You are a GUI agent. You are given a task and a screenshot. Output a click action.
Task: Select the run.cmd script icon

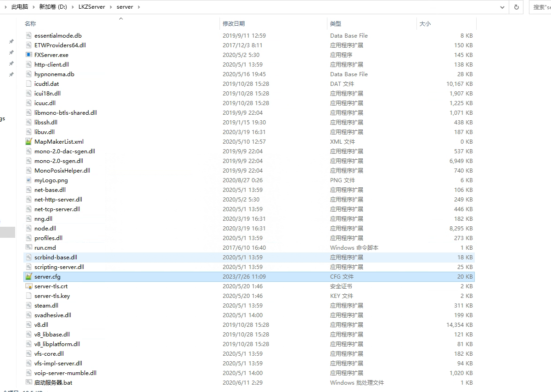coord(29,247)
